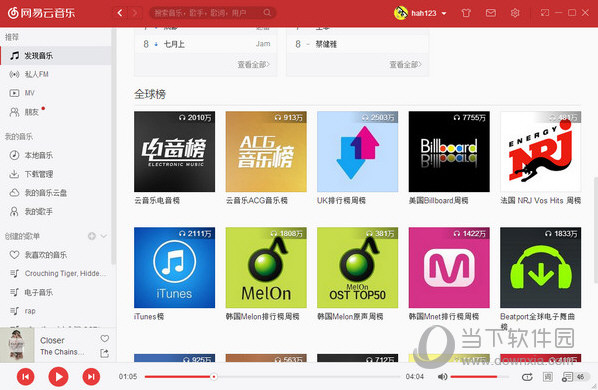Open the UK排行榜周榜 cover
The height and width of the screenshot is (390, 598).
[x=357, y=151]
